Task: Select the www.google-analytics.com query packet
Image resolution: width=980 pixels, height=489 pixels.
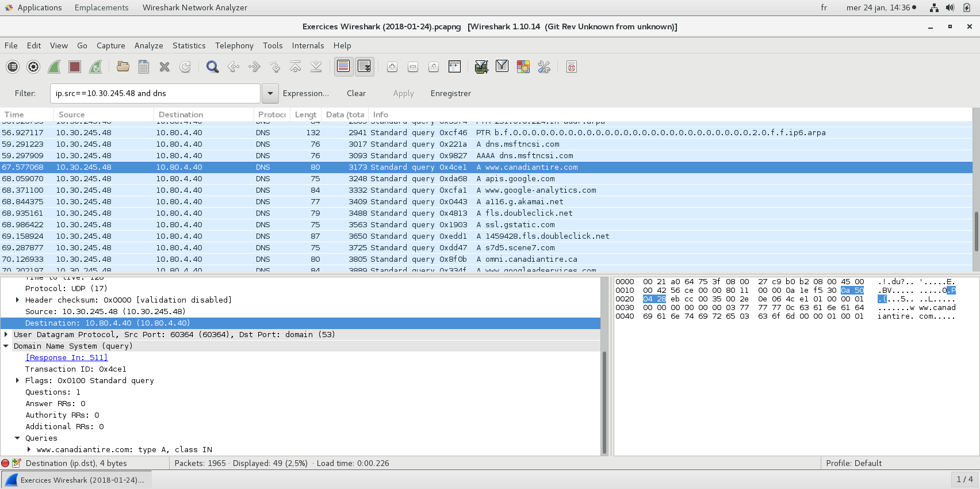Action: [486, 190]
